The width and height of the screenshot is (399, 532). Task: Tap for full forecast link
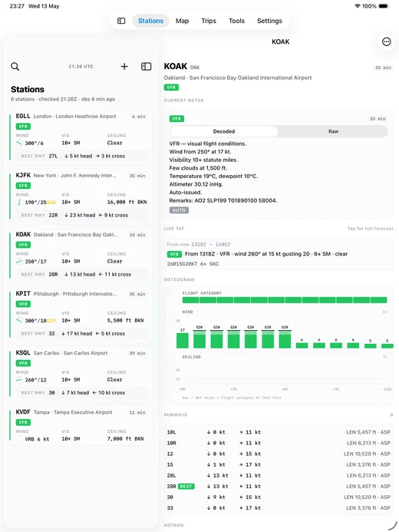click(x=370, y=229)
